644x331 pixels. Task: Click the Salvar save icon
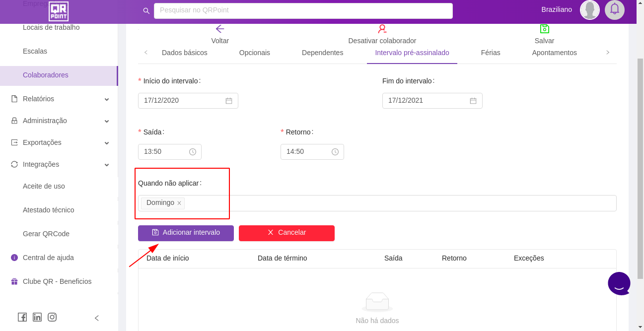(544, 29)
